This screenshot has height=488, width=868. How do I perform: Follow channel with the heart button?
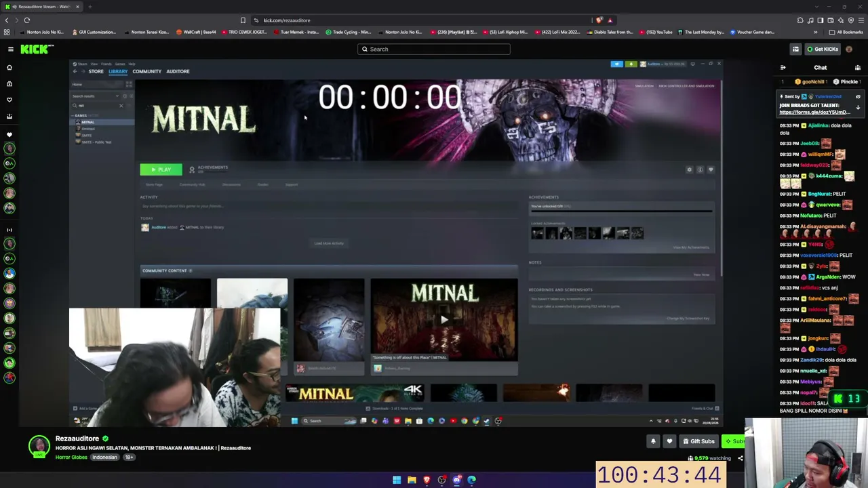(x=669, y=441)
